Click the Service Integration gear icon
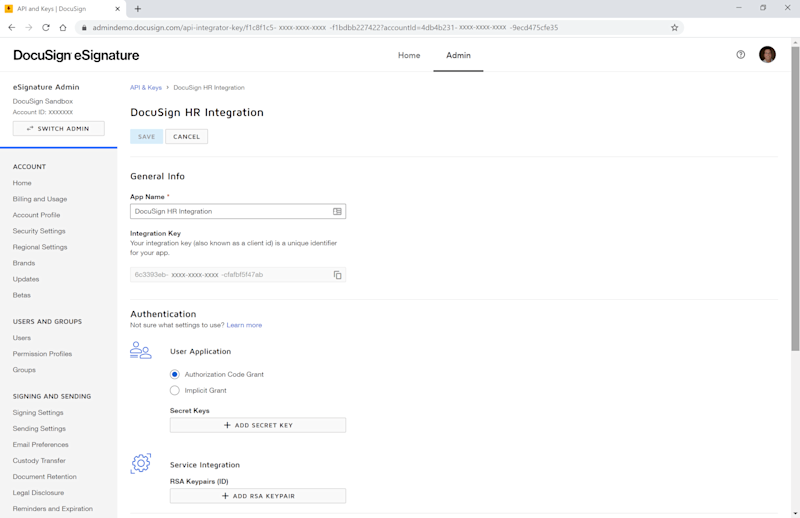Image resolution: width=800 pixels, height=518 pixels. point(141,463)
